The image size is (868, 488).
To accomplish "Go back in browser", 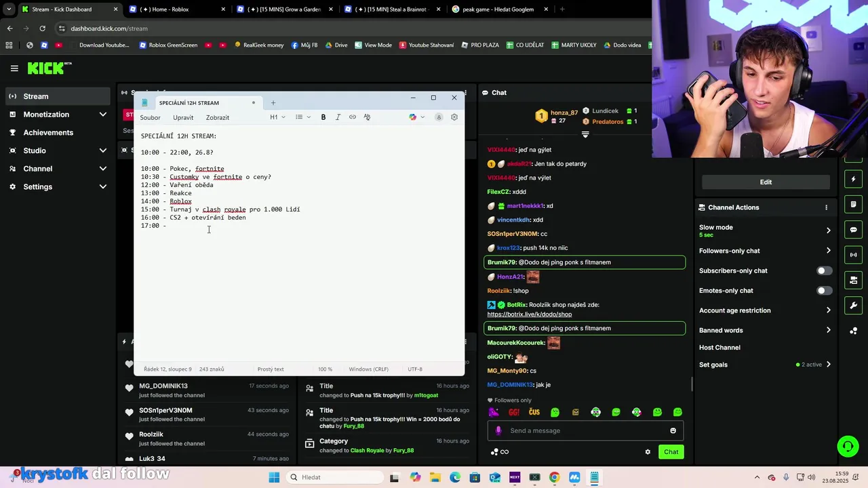I will tap(9, 28).
